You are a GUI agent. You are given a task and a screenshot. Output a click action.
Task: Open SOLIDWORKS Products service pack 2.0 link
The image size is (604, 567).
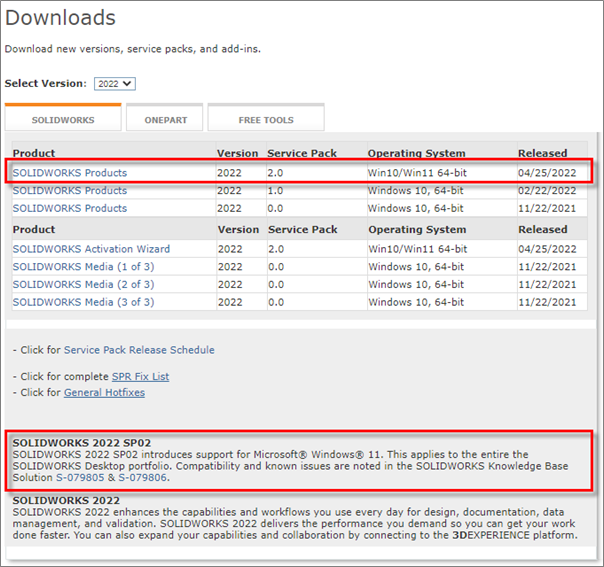pos(70,173)
